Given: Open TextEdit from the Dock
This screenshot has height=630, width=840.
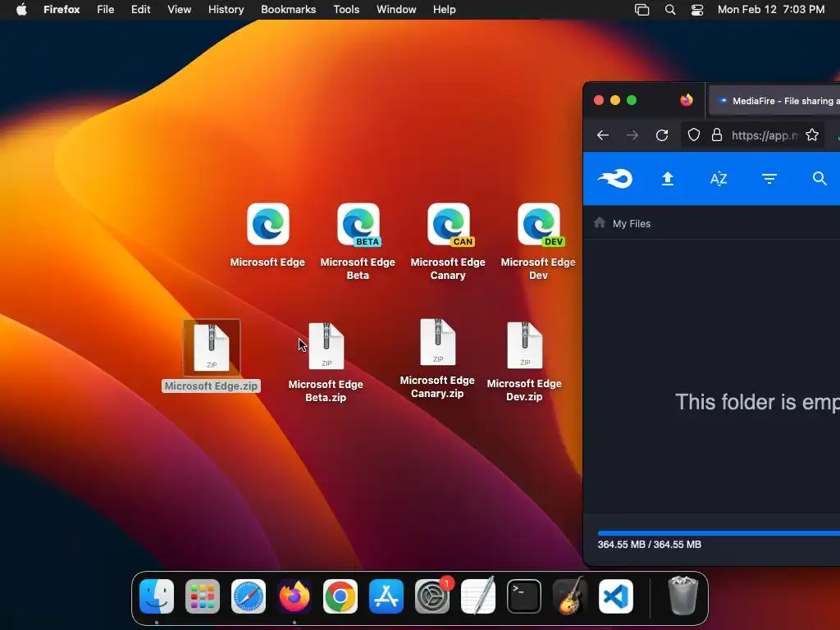Looking at the screenshot, I should tap(478, 596).
